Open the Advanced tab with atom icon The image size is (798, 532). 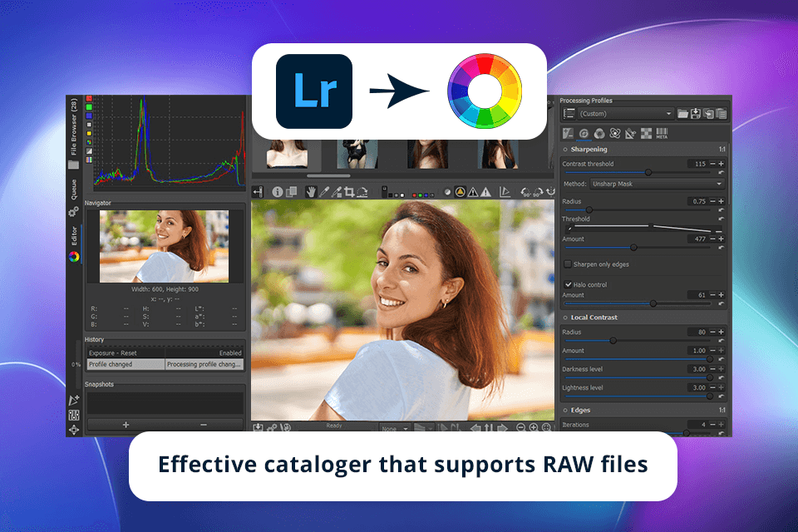point(615,133)
